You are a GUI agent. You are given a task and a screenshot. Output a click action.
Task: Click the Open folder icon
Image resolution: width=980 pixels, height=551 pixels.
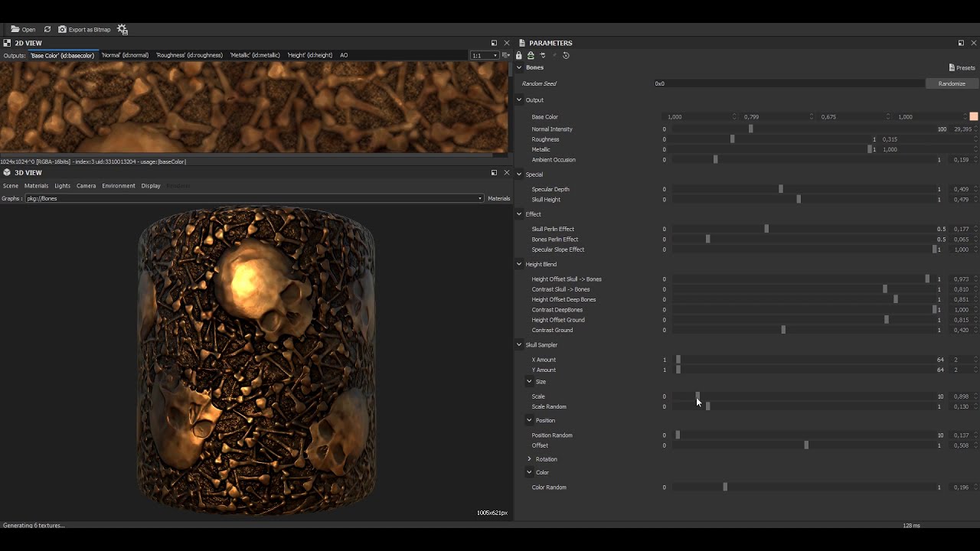pyautogui.click(x=15, y=29)
